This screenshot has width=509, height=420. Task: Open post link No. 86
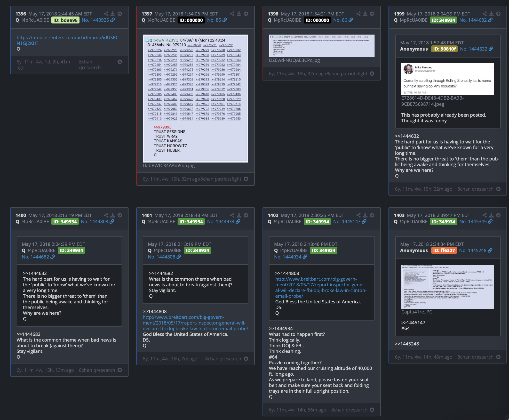tap(343, 20)
